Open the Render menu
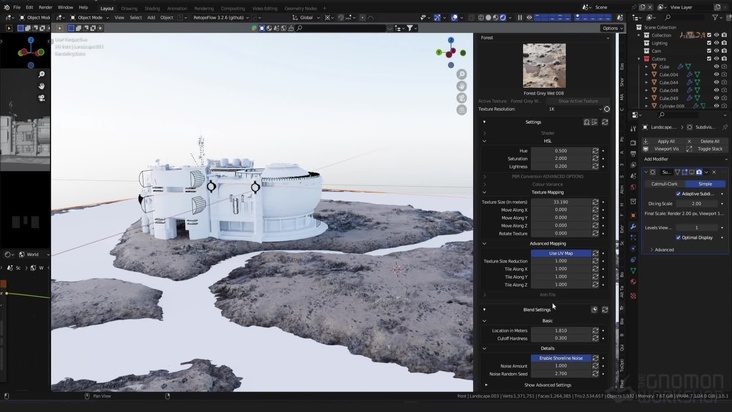The image size is (732, 412). click(x=45, y=7)
